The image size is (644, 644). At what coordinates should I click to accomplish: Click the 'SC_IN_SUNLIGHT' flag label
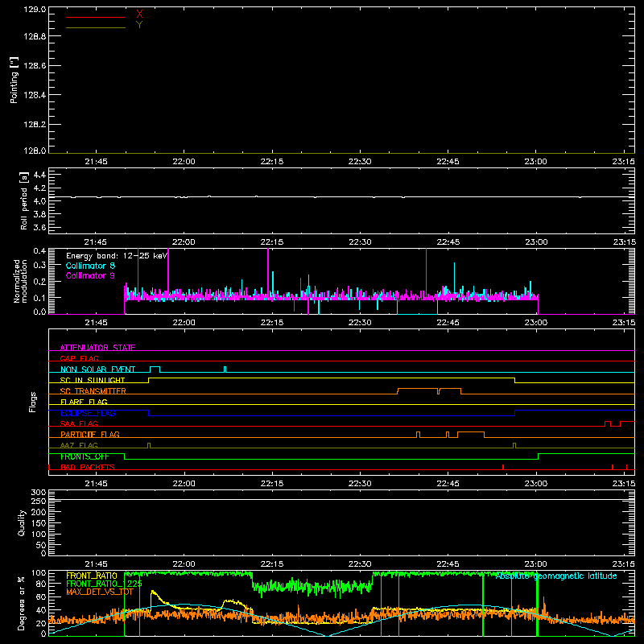(x=93, y=380)
